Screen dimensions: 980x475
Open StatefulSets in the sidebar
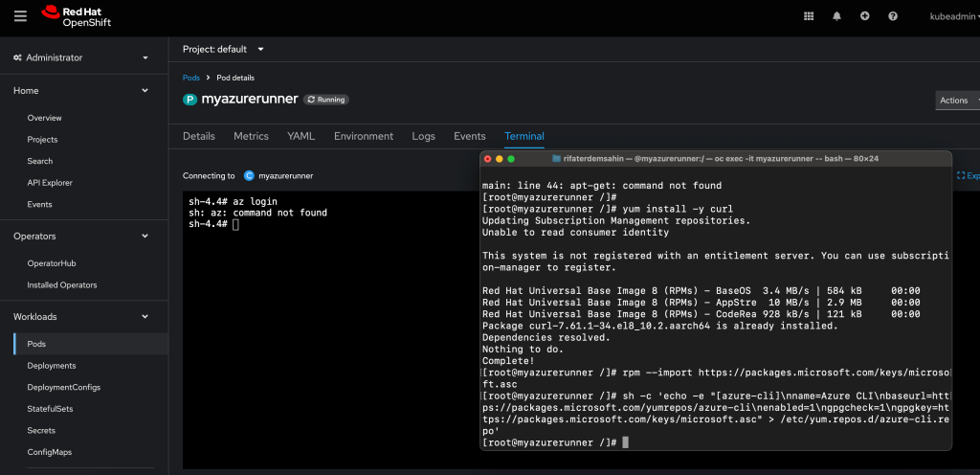[50, 409]
